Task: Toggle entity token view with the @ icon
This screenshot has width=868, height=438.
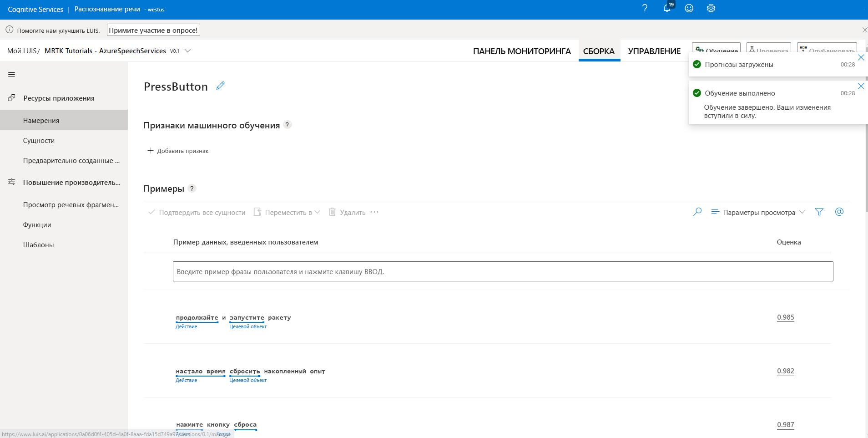Action: click(839, 212)
